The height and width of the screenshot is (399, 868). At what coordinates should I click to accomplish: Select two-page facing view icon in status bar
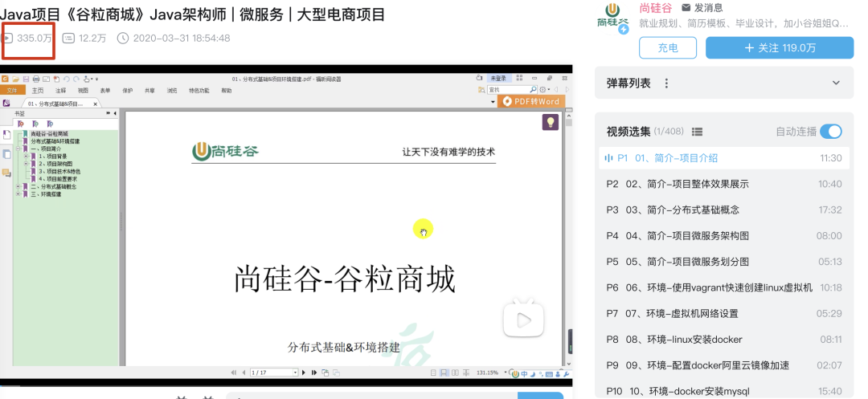455,373
